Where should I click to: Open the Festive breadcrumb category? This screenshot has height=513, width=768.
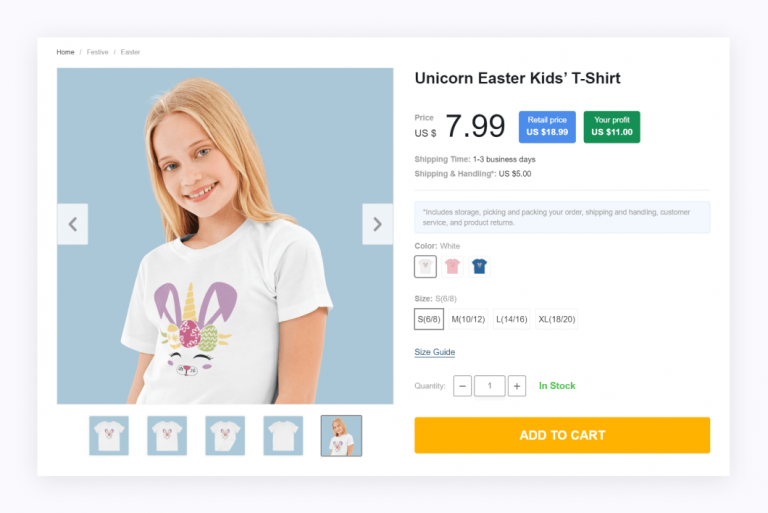click(97, 52)
